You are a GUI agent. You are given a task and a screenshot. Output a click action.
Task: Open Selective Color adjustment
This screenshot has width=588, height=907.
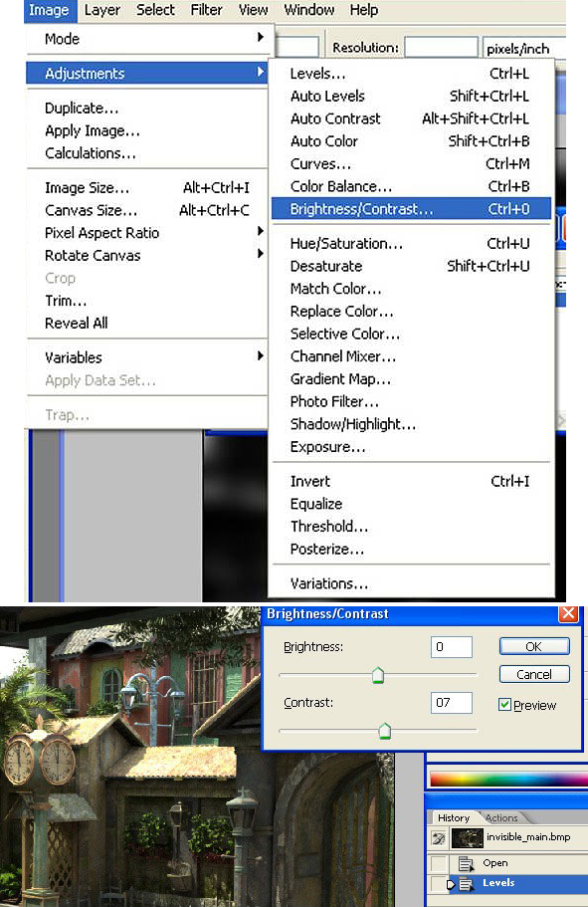(x=411, y=334)
